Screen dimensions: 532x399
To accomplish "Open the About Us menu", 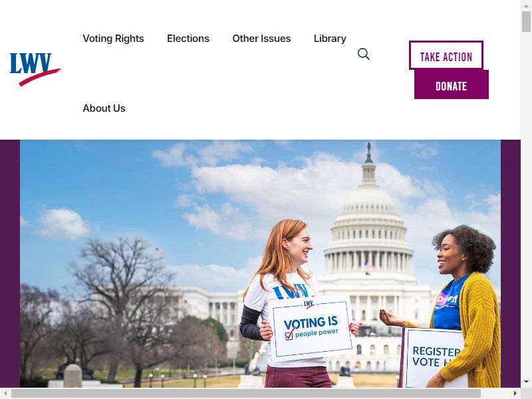I will click(x=104, y=108).
